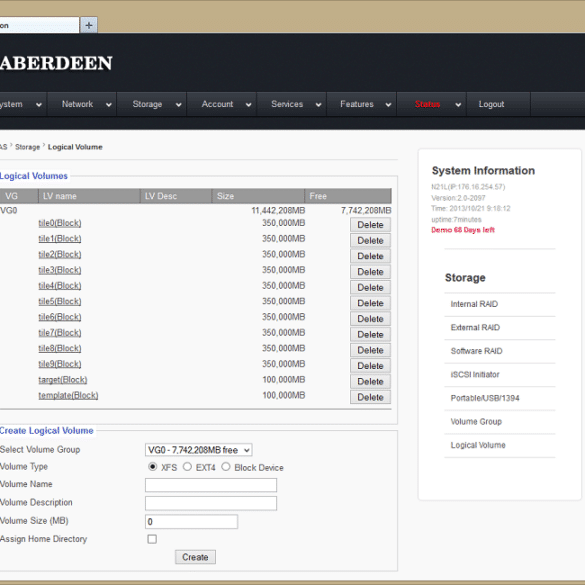Open the template(Block) volume link
Image resolution: width=585 pixels, height=585 pixels.
coord(68,395)
